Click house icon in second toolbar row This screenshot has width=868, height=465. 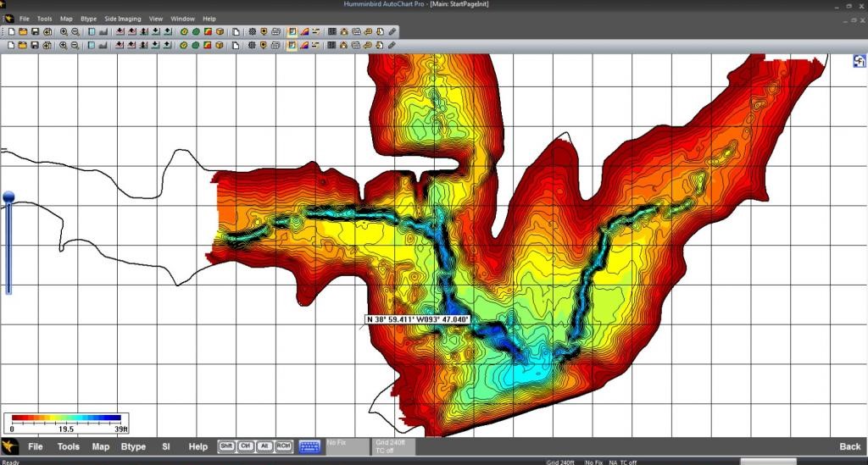pyautogui.click(x=343, y=45)
